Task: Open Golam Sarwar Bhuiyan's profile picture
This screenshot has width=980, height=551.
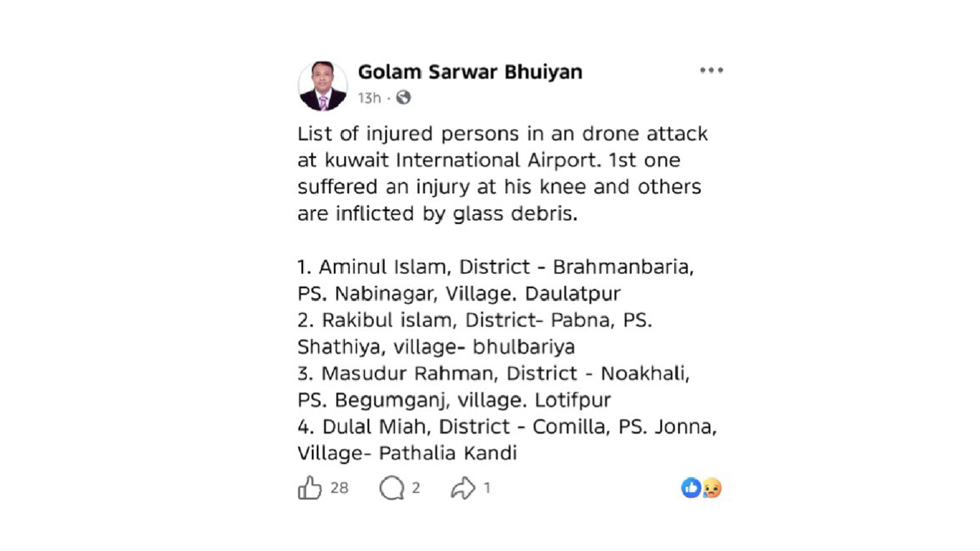Action: pos(322,86)
